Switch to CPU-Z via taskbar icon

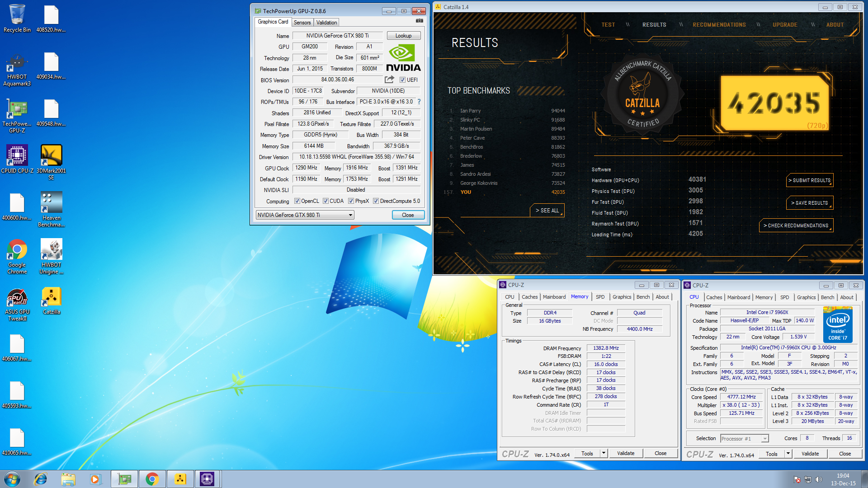[x=207, y=479]
